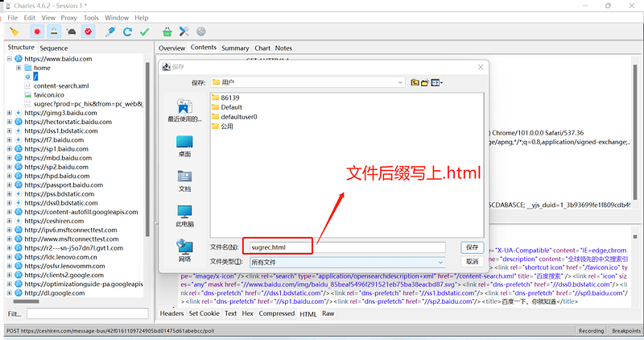Open the File menu
The width and height of the screenshot is (644, 340).
pyautogui.click(x=13, y=18)
